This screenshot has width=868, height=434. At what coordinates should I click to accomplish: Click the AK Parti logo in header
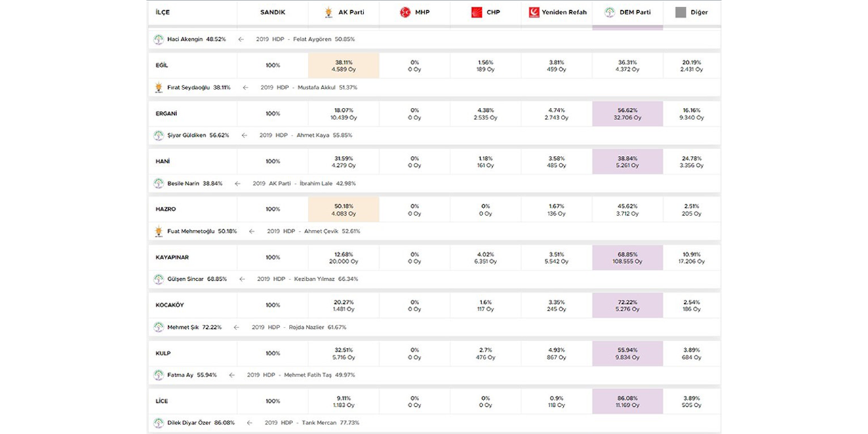point(329,12)
